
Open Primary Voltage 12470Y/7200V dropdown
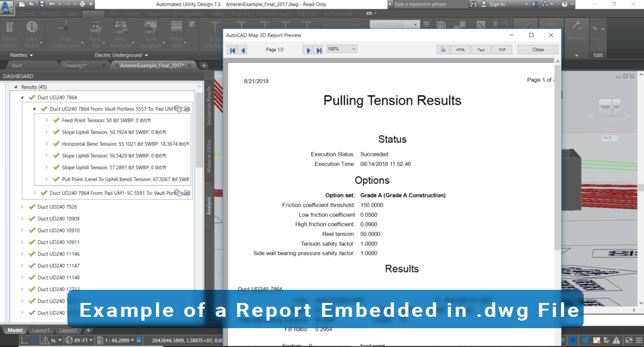point(394,25)
